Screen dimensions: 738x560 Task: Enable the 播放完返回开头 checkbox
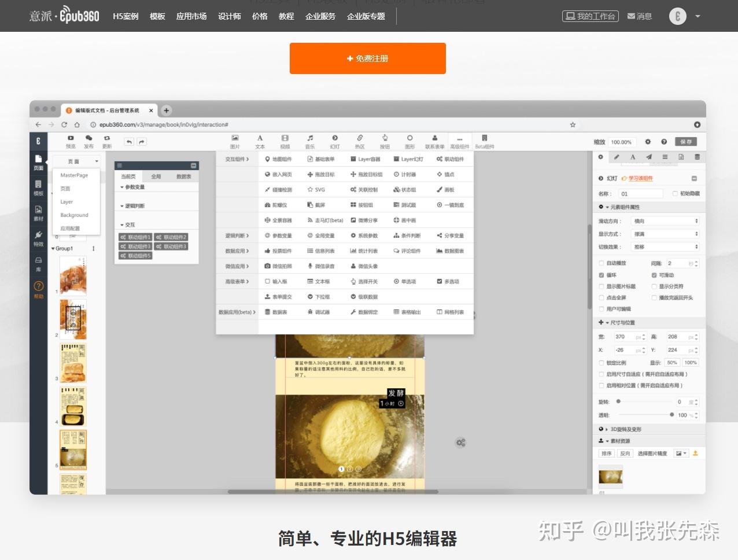pyautogui.click(x=654, y=297)
